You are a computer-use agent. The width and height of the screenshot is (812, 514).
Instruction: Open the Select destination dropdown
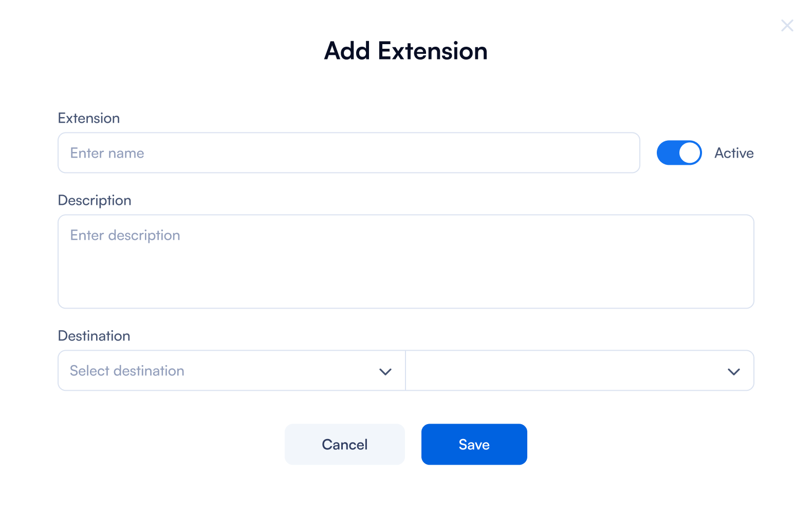tap(231, 371)
